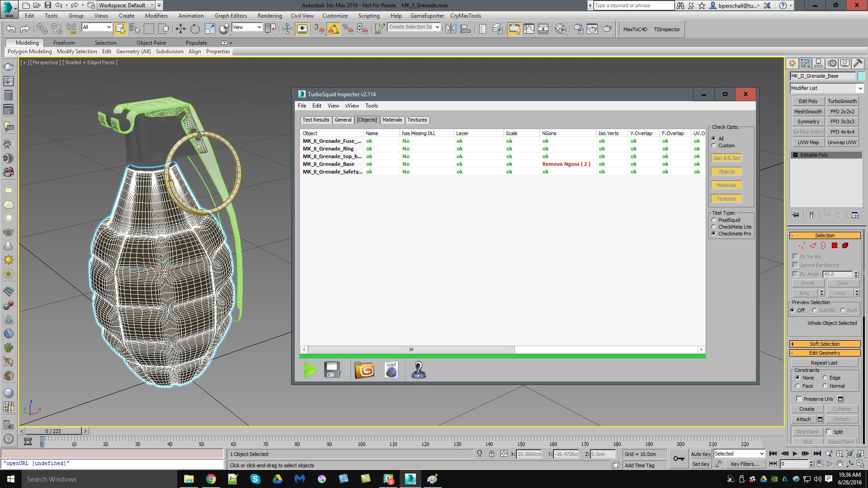Expand the Soft Selection rollout
The height and width of the screenshot is (488, 868).
point(825,344)
